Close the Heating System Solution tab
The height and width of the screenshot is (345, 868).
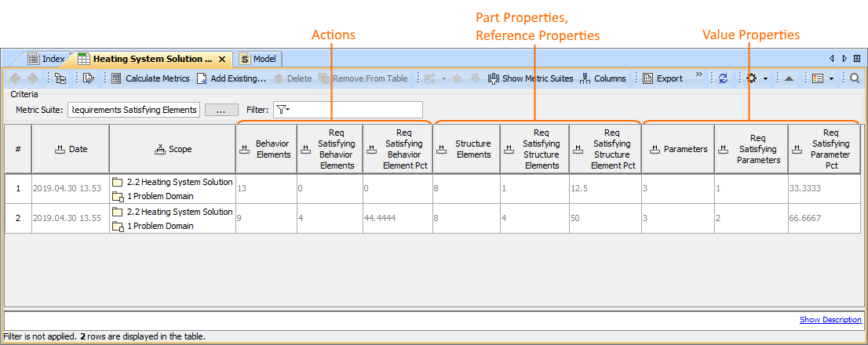(x=222, y=59)
